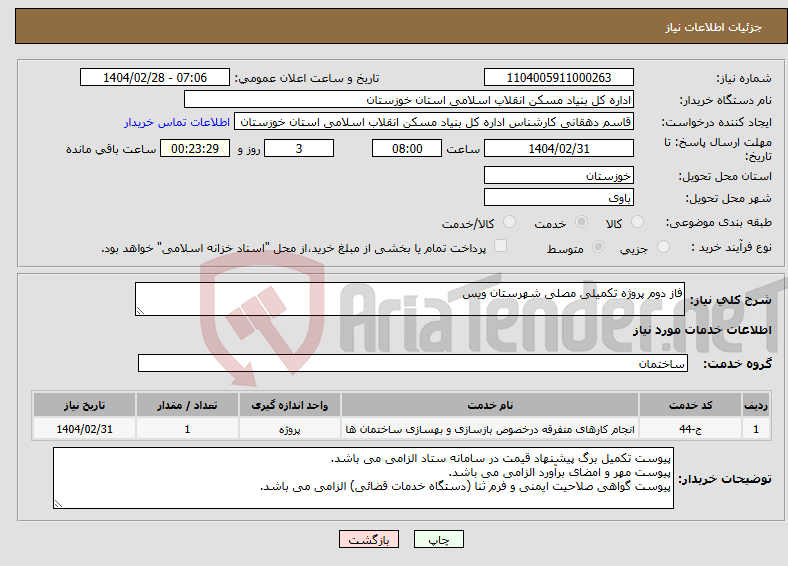Click the response deadline date 1404/02/31 field
Screen dimensions: 788x566
[x=558, y=148]
